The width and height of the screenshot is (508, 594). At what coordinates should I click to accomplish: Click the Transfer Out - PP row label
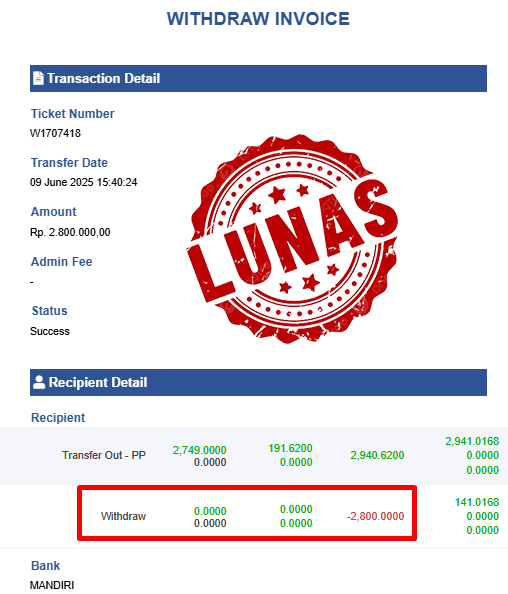(x=104, y=455)
